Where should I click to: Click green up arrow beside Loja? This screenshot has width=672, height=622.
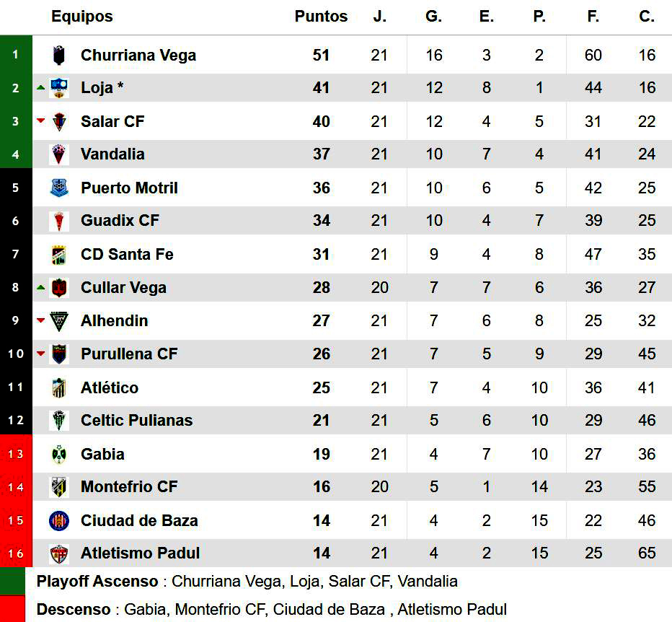41,88
